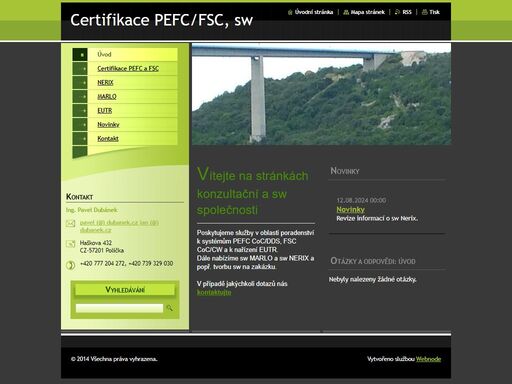512x384 pixels.
Task: Click the phone number '+420 777 204 272'
Action: point(102,263)
